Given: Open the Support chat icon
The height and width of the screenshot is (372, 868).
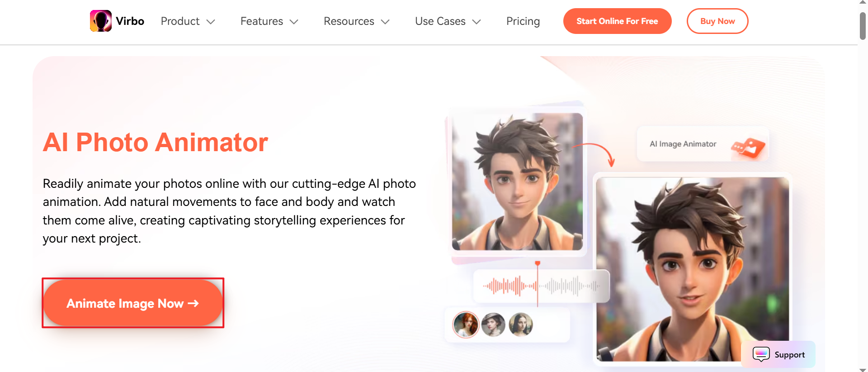Looking at the screenshot, I should 761,354.
